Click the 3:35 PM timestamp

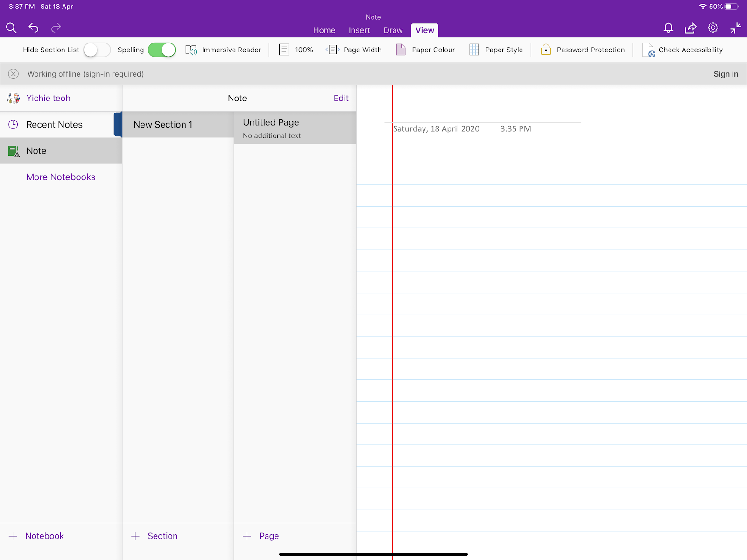(515, 129)
